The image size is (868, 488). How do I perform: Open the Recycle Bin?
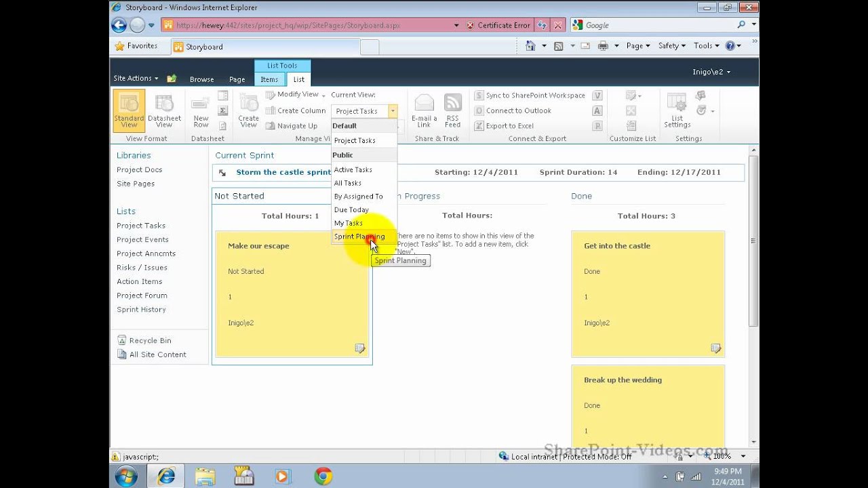click(144, 340)
